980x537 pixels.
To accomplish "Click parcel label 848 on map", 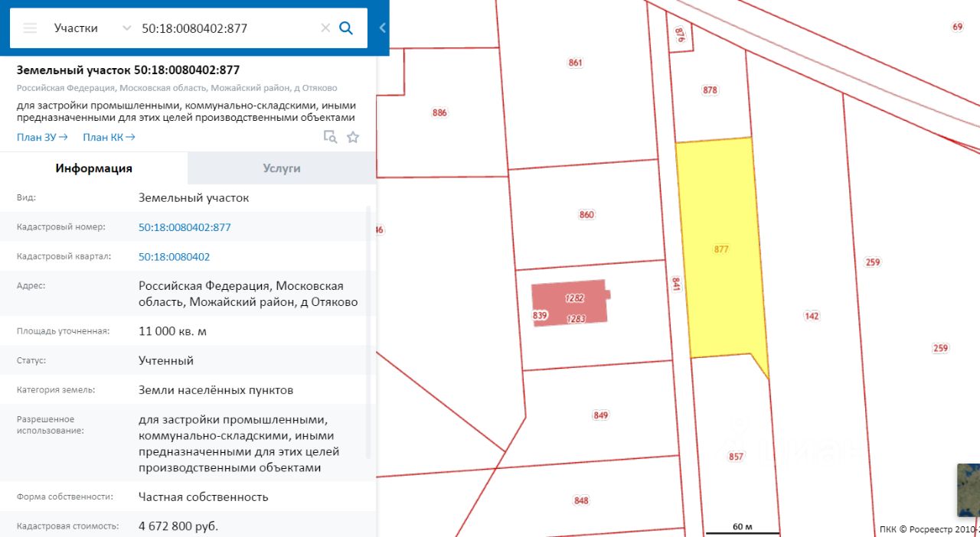I will [x=581, y=500].
